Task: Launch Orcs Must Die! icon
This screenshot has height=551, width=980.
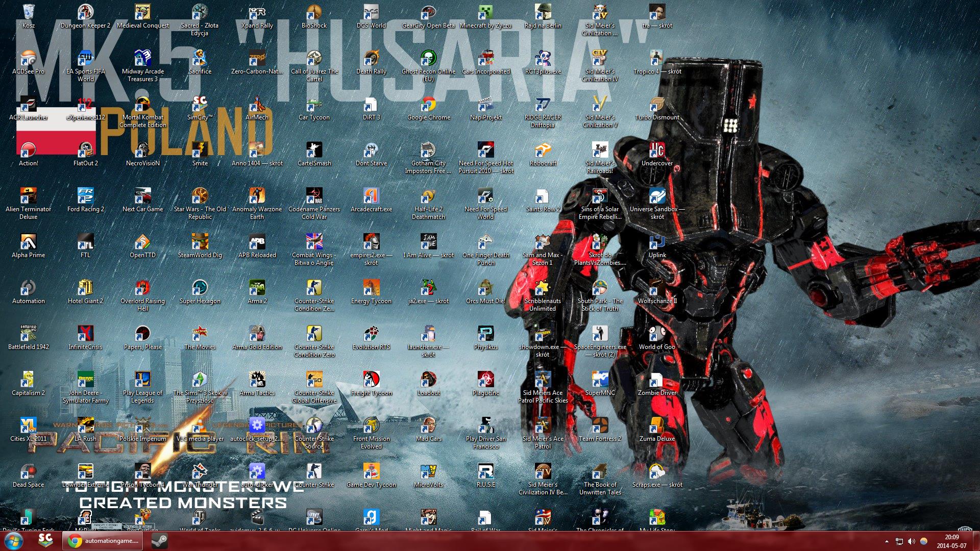Action: tap(485, 291)
